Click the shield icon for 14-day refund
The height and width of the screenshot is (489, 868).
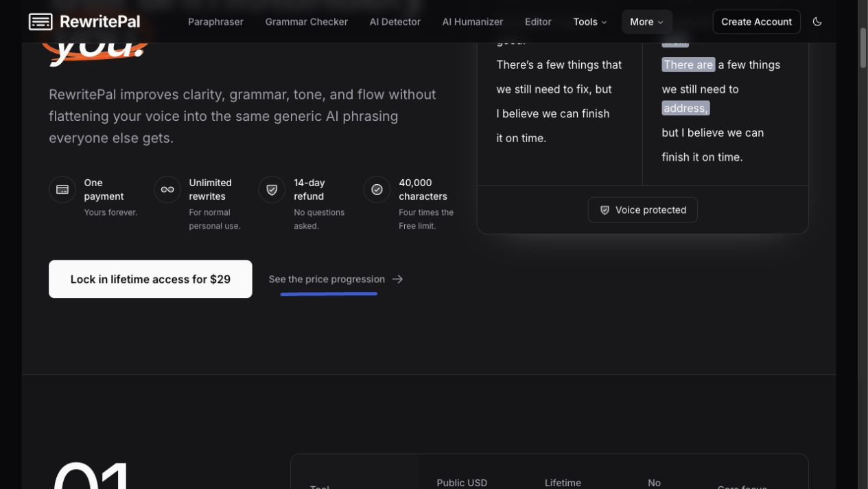click(x=272, y=190)
